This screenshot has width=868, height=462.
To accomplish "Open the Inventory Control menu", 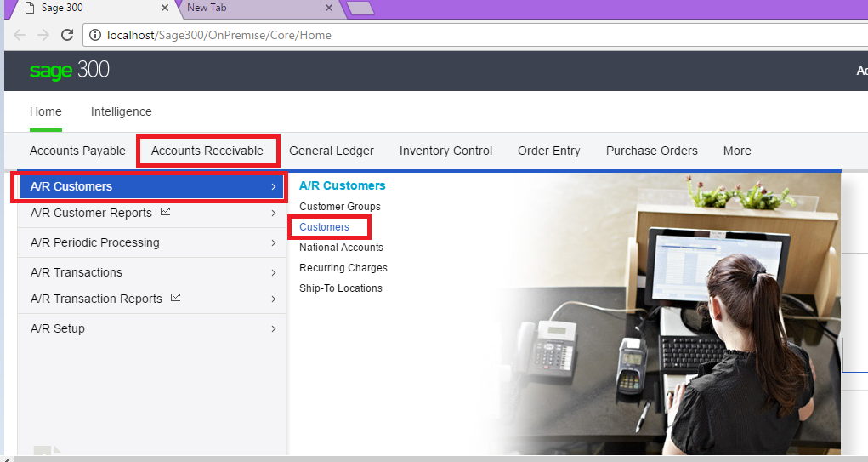I will [445, 151].
